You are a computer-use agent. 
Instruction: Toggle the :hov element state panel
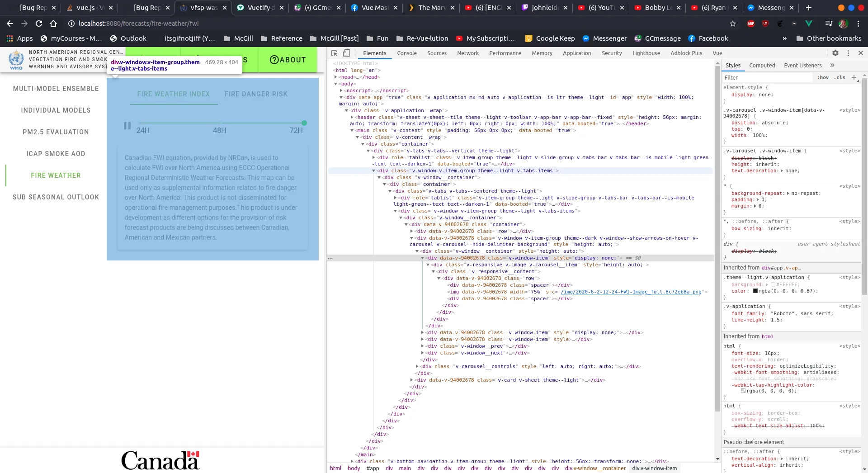point(823,77)
